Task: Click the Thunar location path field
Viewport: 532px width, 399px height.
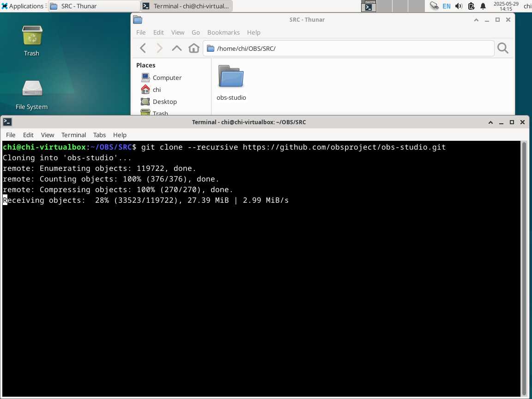Action: pyautogui.click(x=349, y=48)
